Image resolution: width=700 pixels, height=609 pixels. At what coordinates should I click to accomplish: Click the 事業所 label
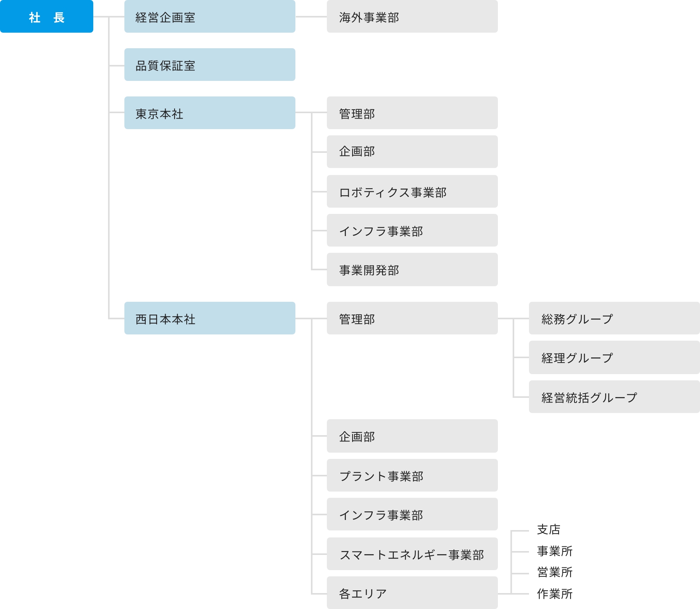(555, 551)
